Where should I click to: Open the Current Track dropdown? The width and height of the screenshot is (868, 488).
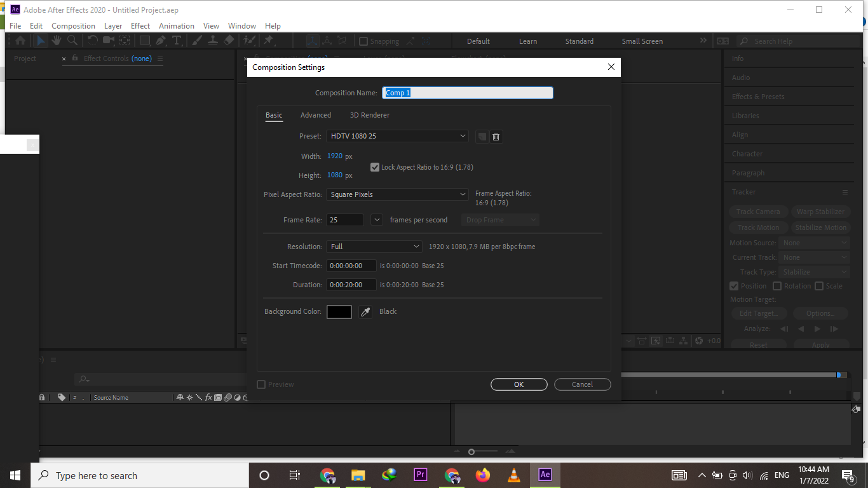[815, 257]
